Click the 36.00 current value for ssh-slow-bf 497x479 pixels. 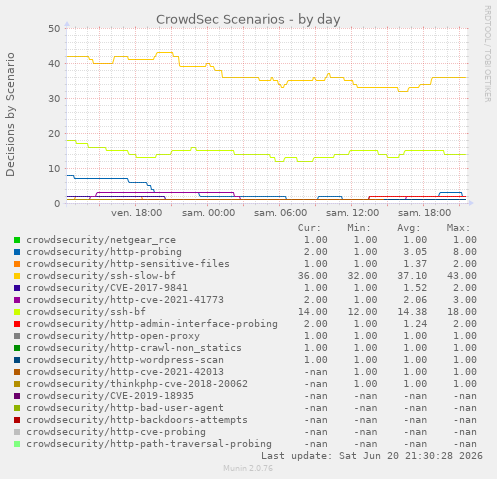[313, 276]
